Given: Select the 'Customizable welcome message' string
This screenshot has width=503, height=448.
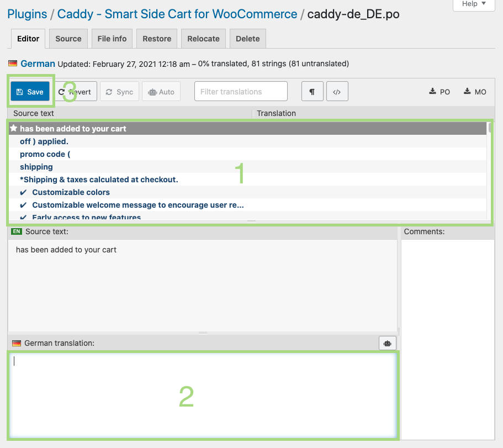Looking at the screenshot, I should pos(248,205).
